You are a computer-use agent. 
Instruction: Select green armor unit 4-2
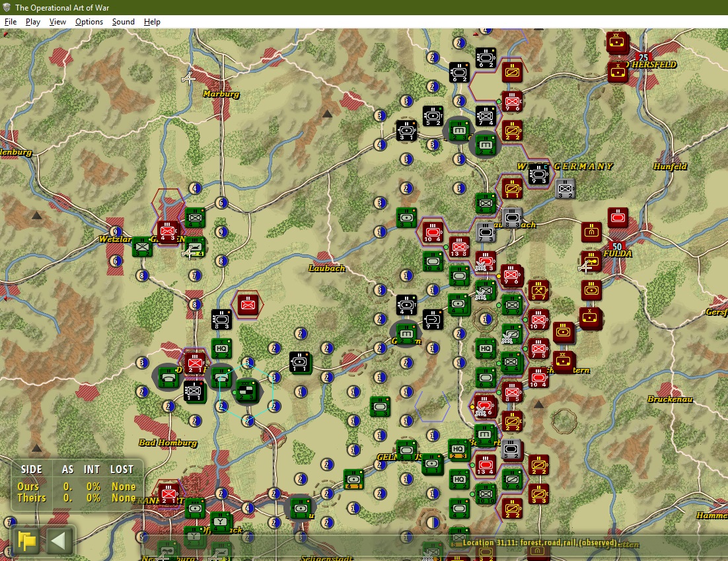point(459,509)
